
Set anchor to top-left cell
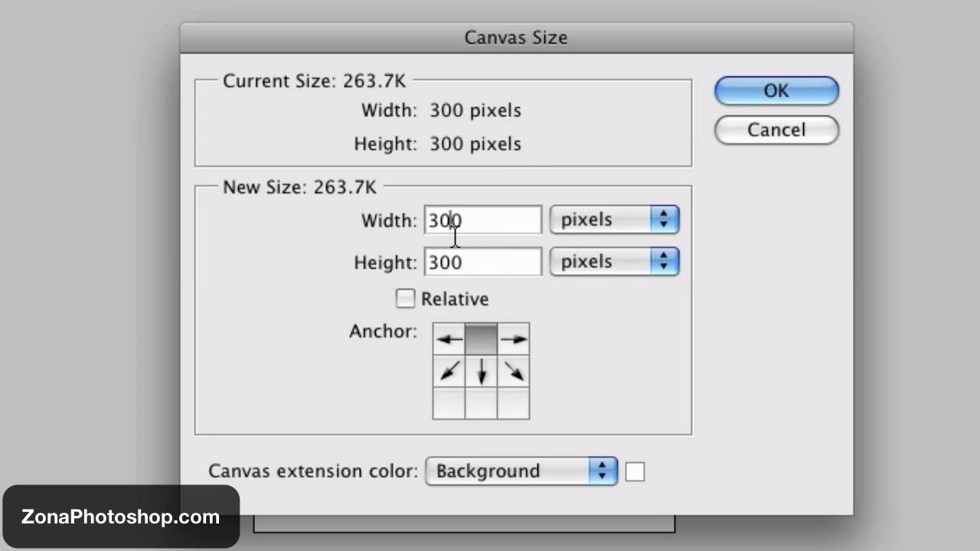coord(449,339)
